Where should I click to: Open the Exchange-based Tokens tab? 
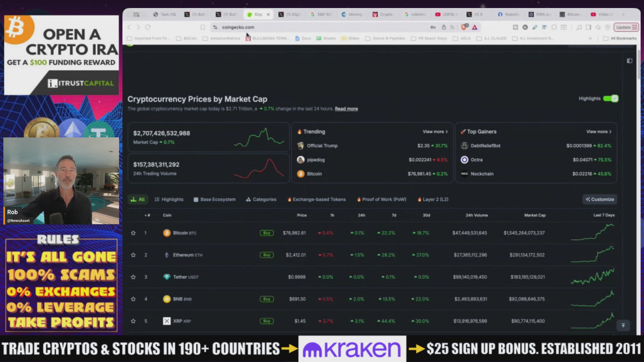[x=317, y=199]
